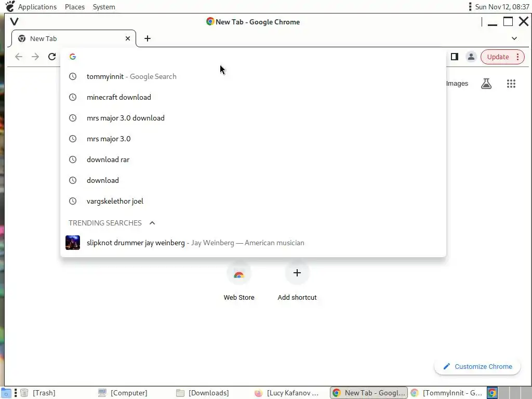
Task: Click the Update button in Chrome toolbar
Action: click(498, 57)
